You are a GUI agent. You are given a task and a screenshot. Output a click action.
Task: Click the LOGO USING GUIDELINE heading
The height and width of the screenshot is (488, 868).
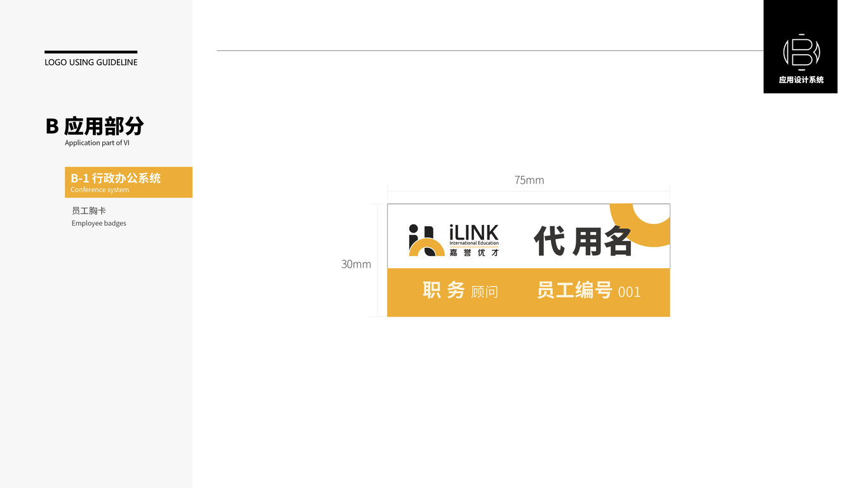(x=91, y=62)
